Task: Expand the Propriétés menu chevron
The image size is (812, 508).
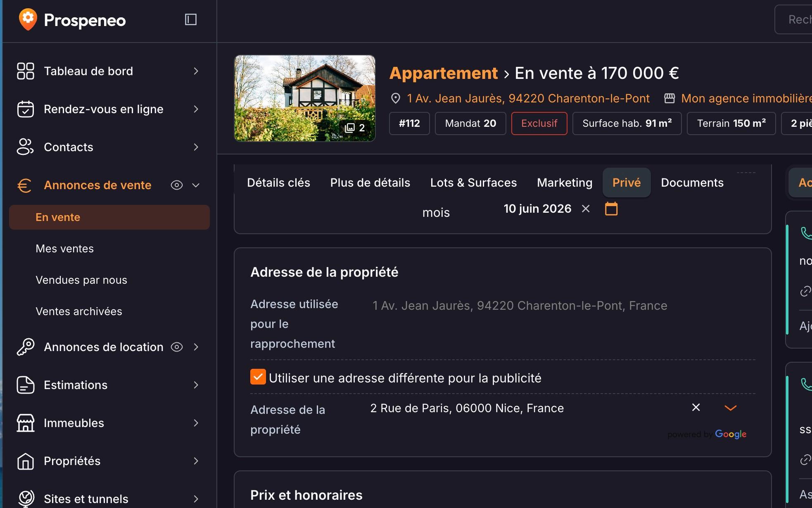Action: pos(196,461)
